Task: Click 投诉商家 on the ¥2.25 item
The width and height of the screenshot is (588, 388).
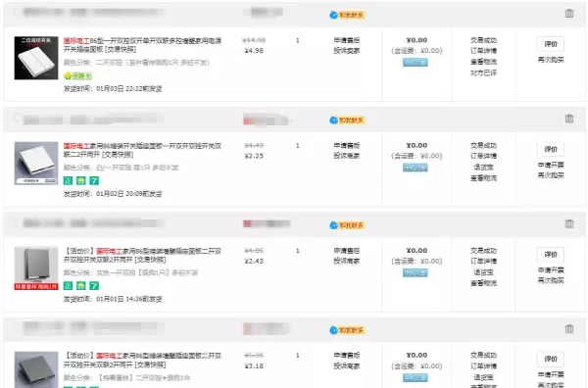Action: (347, 156)
